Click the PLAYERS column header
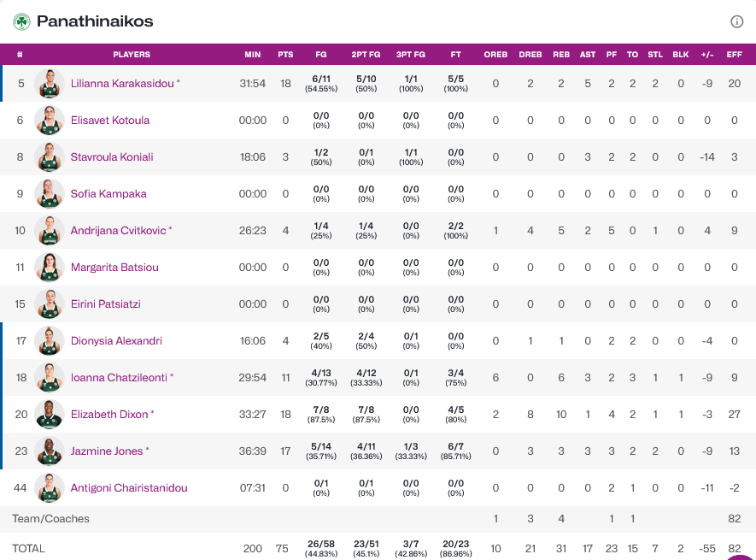 [x=132, y=55]
